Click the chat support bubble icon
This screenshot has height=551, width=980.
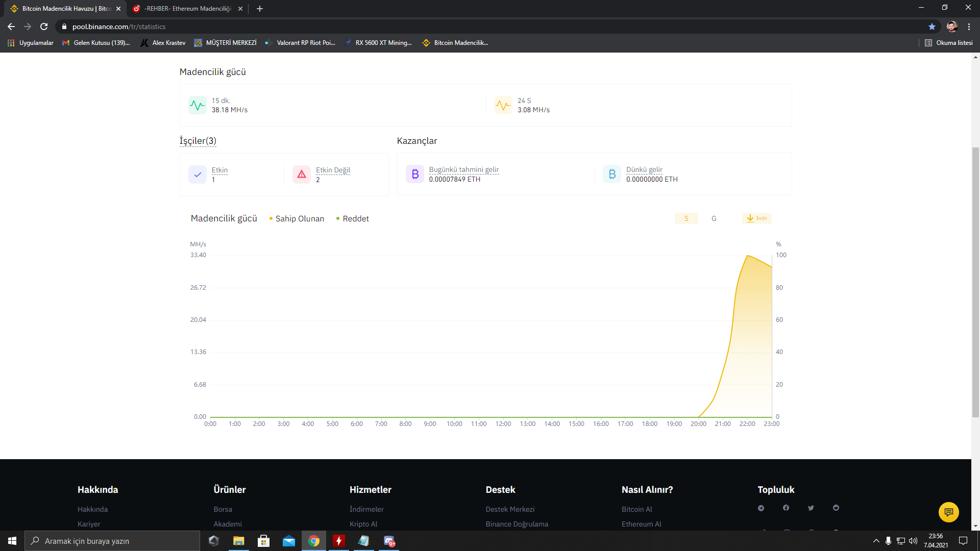point(948,512)
